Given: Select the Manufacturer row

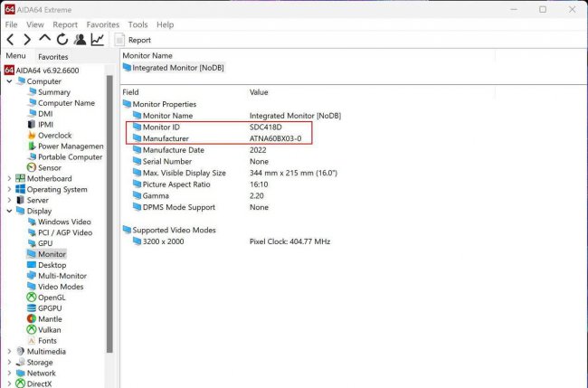Looking at the screenshot, I should click(219, 138).
